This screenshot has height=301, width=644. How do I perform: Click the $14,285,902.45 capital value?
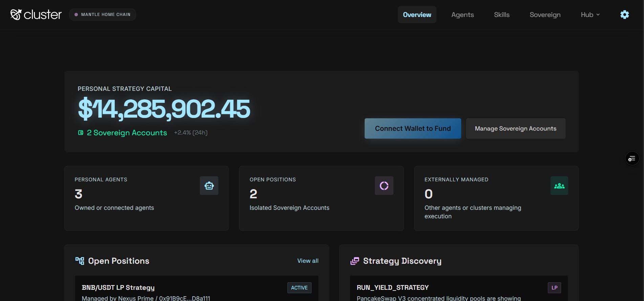pyautogui.click(x=164, y=109)
